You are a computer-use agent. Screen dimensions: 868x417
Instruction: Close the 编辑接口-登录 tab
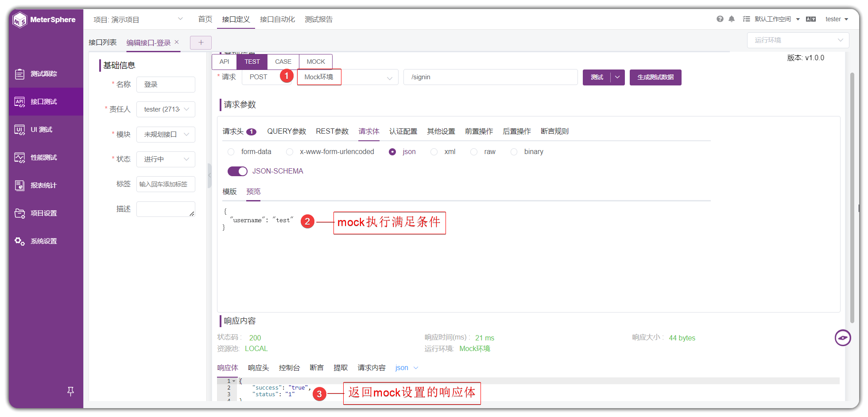(x=177, y=42)
